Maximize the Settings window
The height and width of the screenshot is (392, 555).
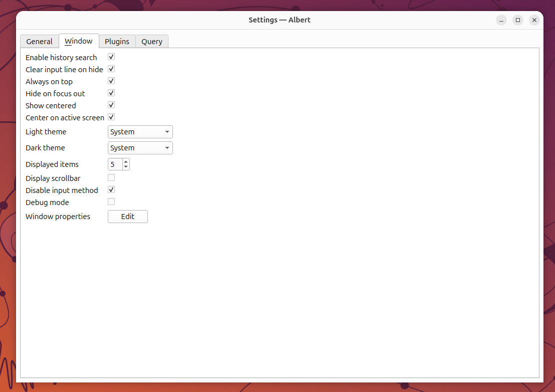[x=518, y=20]
